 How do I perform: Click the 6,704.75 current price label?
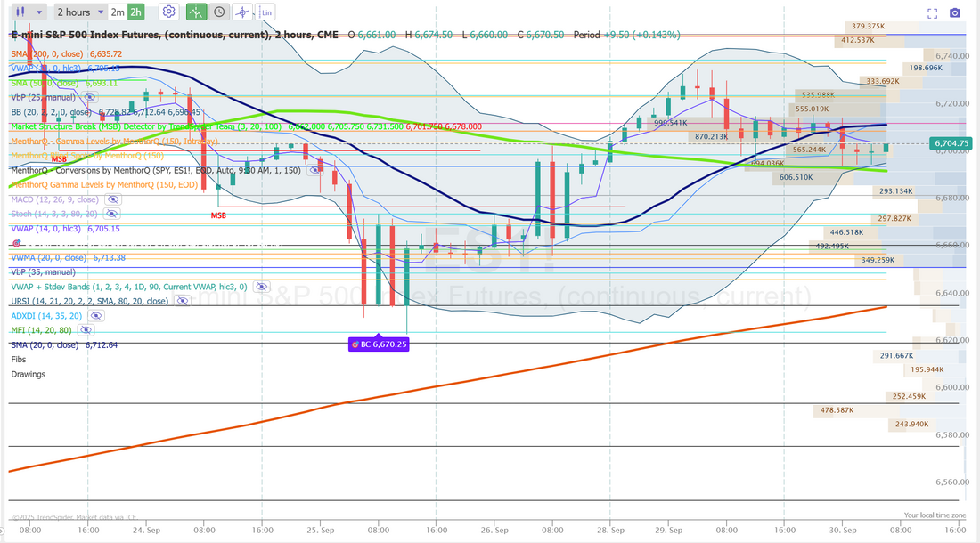click(949, 143)
